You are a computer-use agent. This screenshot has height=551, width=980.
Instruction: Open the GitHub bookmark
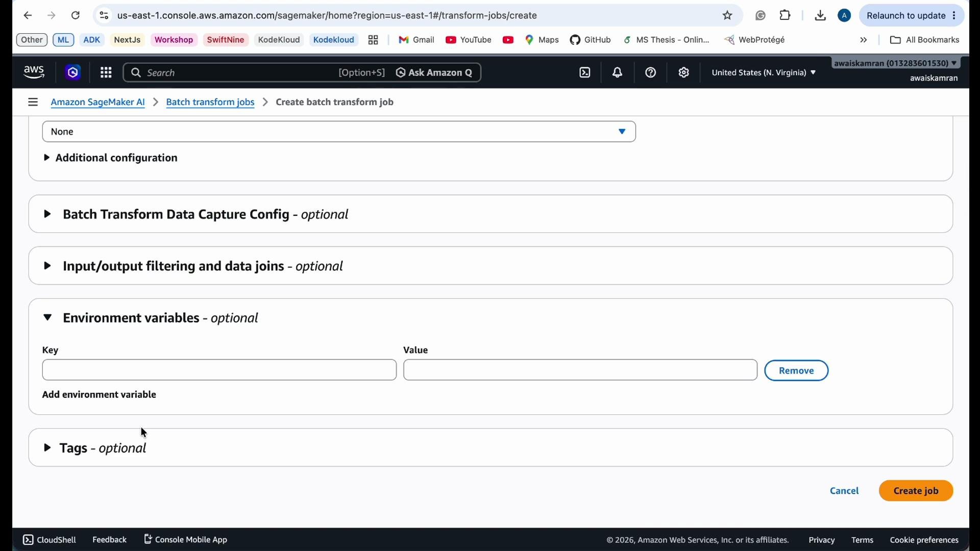click(x=591, y=40)
